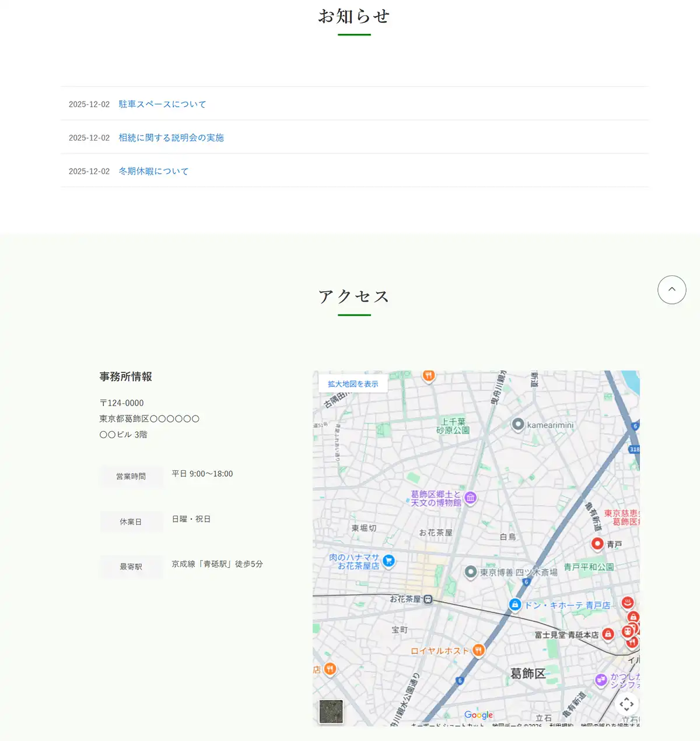The width and height of the screenshot is (700, 741).
Task: Select the ドン・キホーテ 青戸店 shopping marker
Action: (x=514, y=605)
